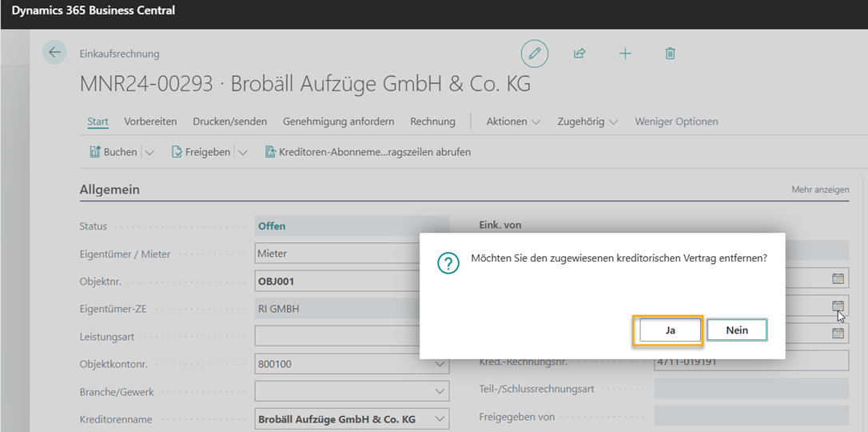Run Kreditoren-Abonnement fetch lines action
Viewport: 868px width, 432px height.
[368, 152]
